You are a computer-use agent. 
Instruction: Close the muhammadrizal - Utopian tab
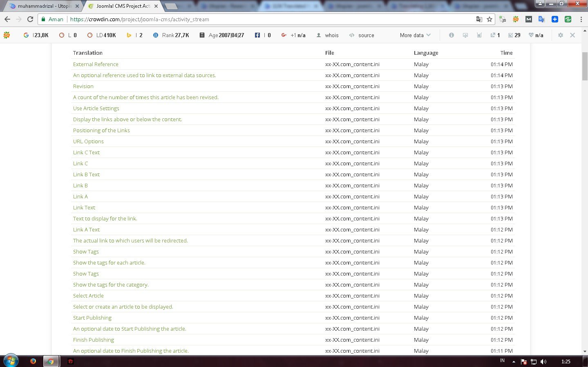77,6
